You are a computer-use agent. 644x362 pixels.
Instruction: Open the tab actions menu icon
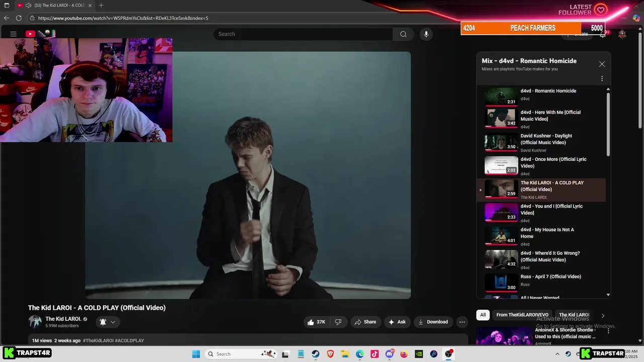point(7,6)
